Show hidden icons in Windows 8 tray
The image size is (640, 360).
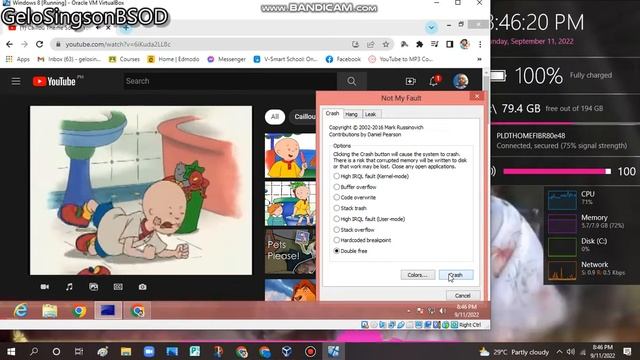409,311
